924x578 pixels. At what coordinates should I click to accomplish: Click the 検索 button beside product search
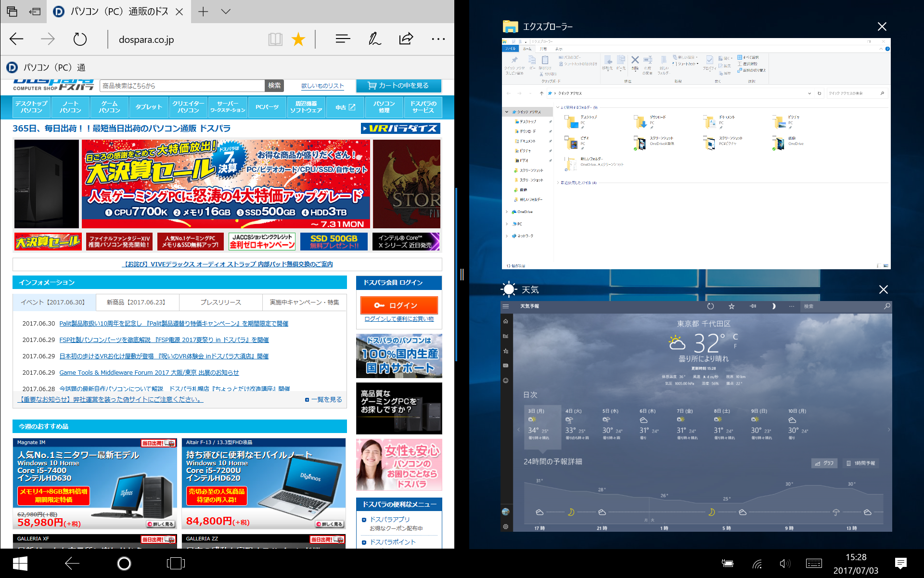click(x=274, y=86)
